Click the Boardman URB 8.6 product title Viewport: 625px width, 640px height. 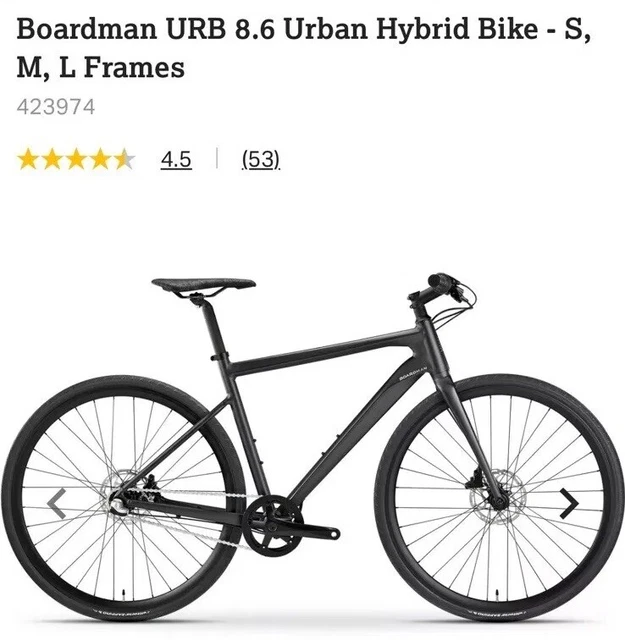click(304, 48)
